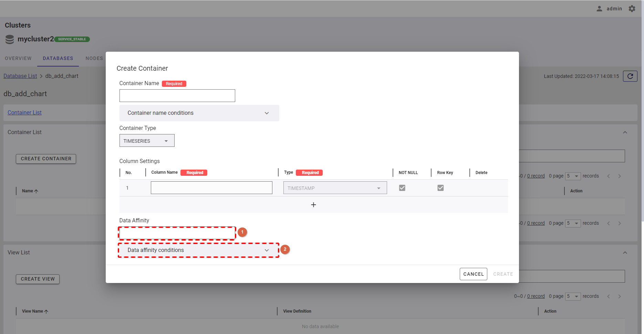Click the Data Affinity input field
The width and height of the screenshot is (644, 334).
click(177, 233)
